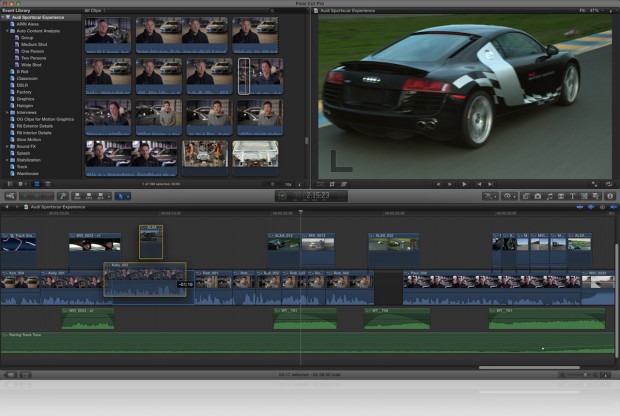
Task: Open the Enhancements magic wand menu
Action: point(488,196)
